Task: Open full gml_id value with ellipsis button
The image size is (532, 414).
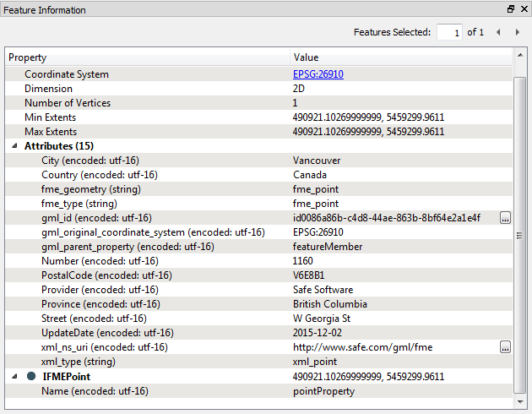Action: (x=505, y=218)
